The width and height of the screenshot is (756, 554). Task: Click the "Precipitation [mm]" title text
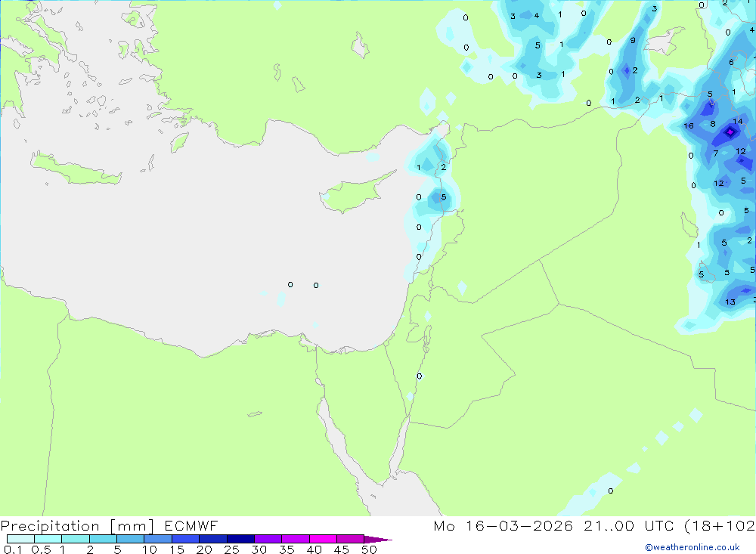click(x=77, y=526)
